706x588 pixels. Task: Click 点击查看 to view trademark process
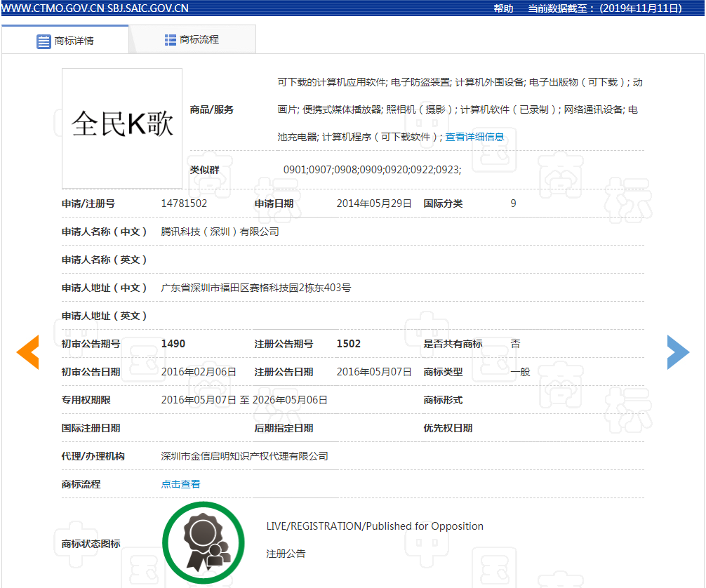tap(180, 484)
